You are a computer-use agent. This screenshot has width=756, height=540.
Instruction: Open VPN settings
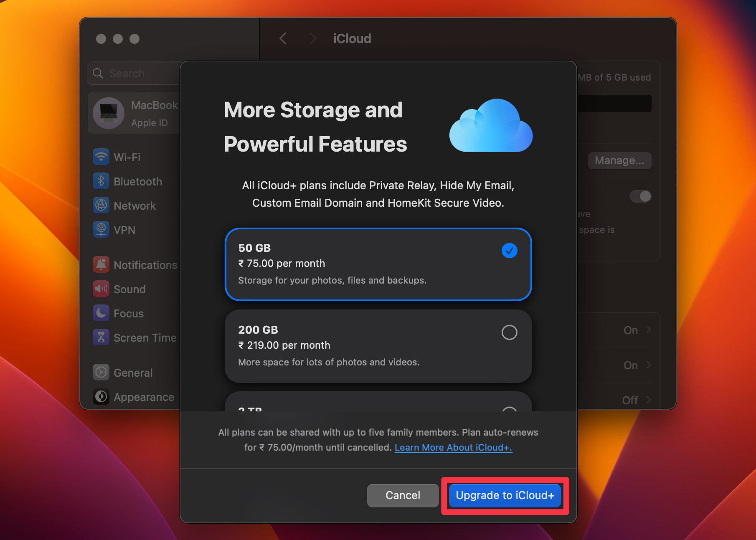[124, 230]
